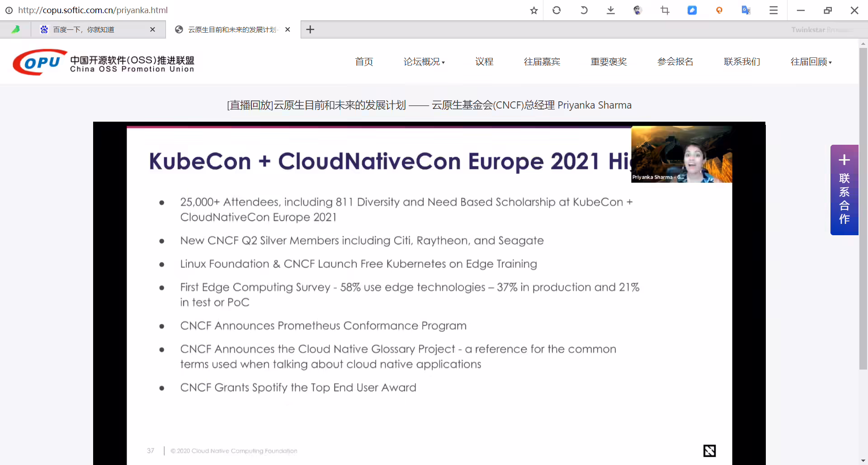Close the 云原生目前和未来的发展计划 tab
The width and height of the screenshot is (868, 465).
pos(288,29)
